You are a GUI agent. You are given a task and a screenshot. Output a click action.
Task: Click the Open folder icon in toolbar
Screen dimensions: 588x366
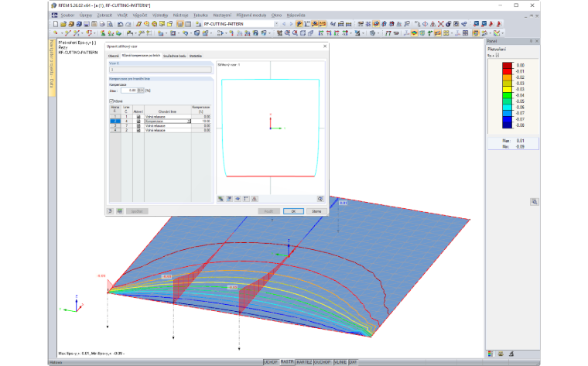(x=63, y=24)
